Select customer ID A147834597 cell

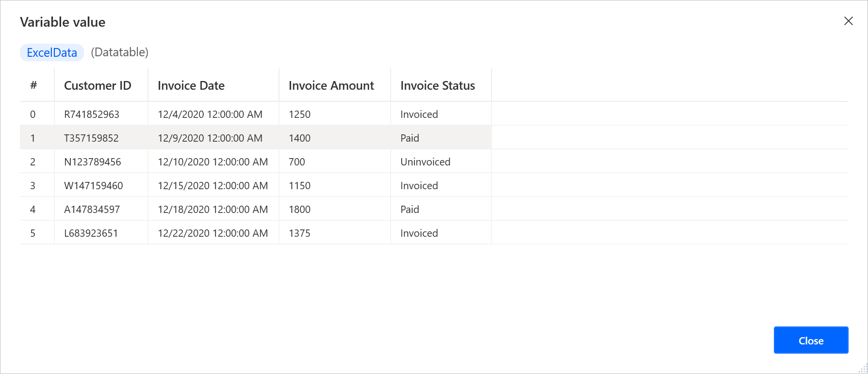pos(92,210)
